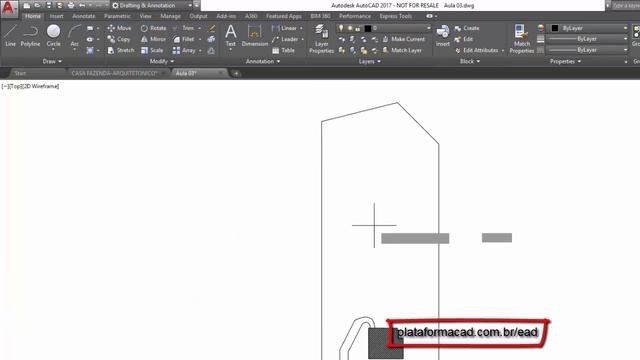Select the Aula 03 drawing tab
640x360 pixels.
[186, 73]
